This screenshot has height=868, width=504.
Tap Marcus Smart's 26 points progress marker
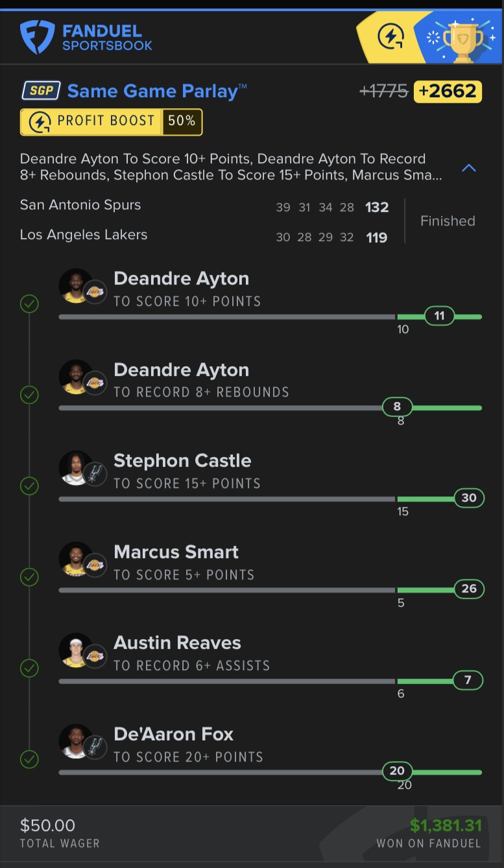click(468, 589)
